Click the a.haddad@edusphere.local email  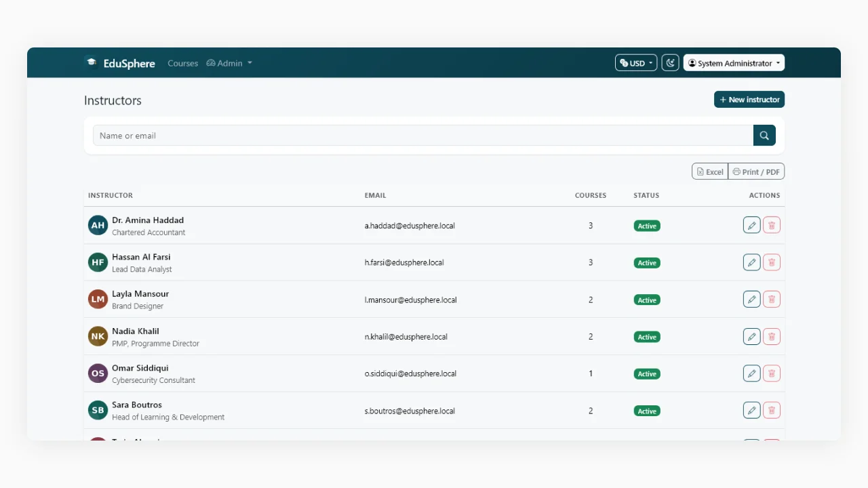410,226
